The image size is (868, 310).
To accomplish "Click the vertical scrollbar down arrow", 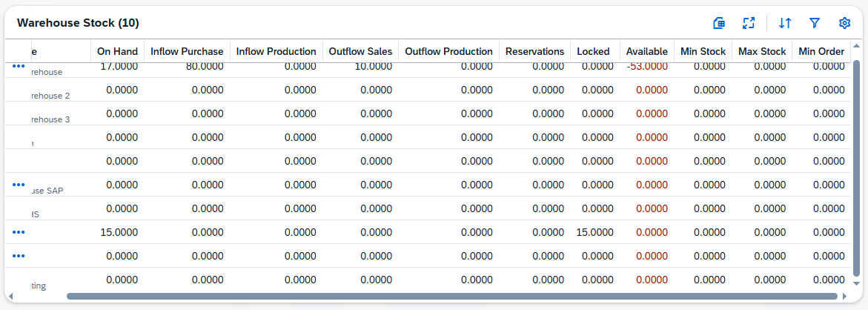I will coord(856,284).
